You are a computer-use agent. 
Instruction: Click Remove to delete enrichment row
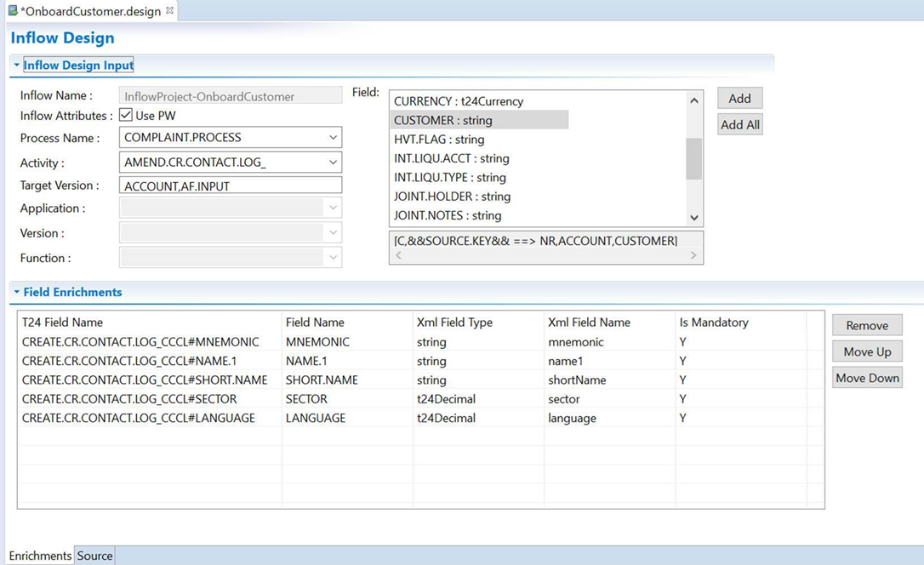coord(866,326)
